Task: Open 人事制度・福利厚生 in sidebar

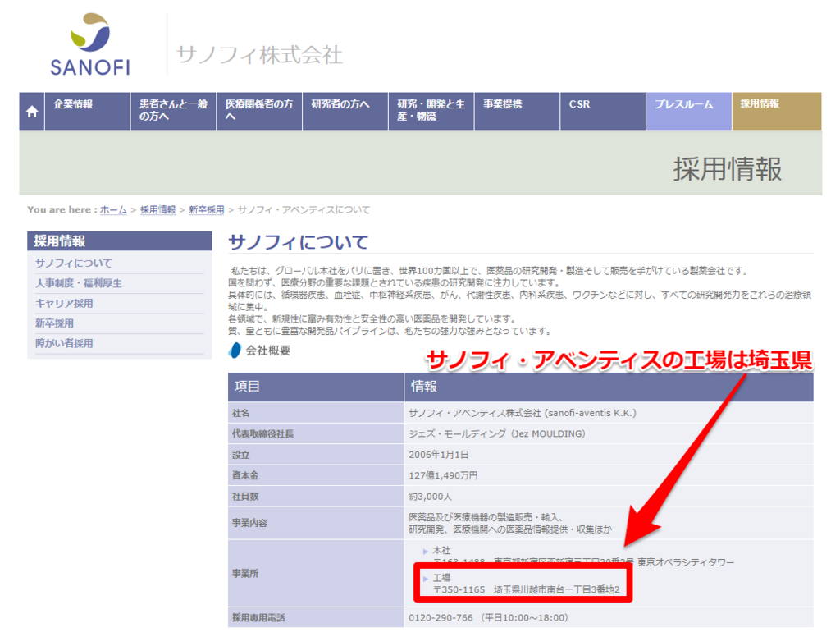Action: (79, 283)
